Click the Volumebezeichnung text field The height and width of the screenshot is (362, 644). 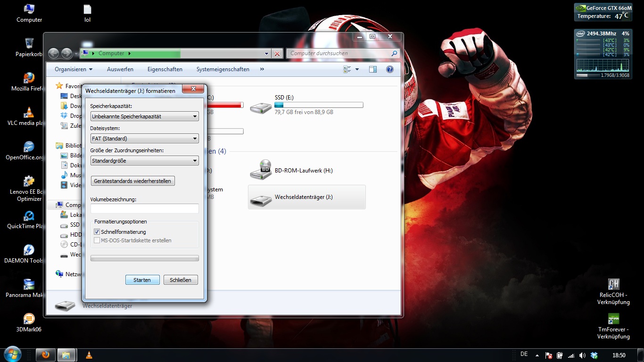144,208
